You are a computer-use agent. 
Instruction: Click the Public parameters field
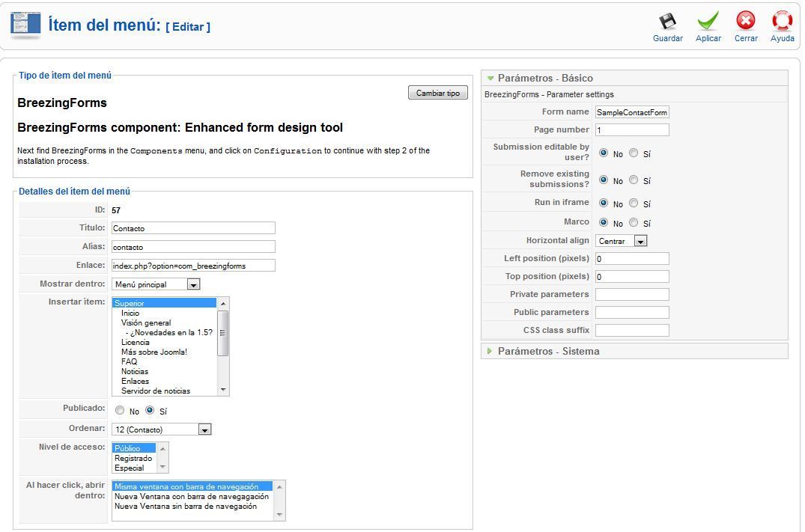point(632,313)
